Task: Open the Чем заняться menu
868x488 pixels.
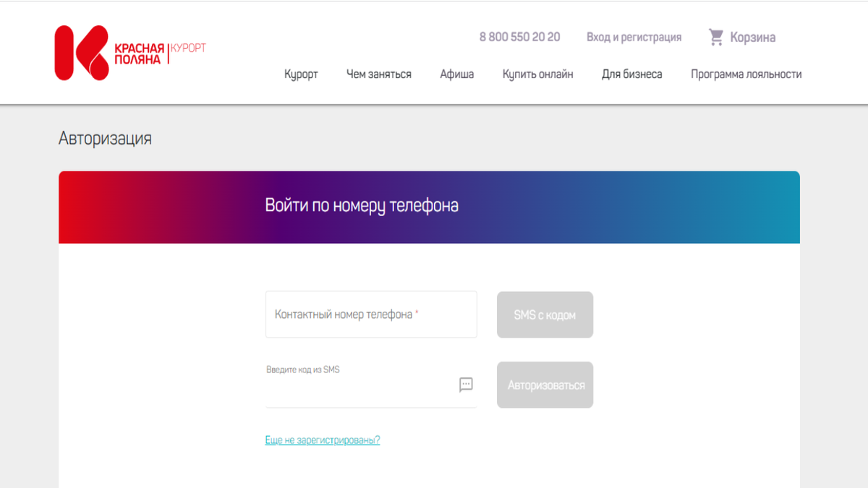Action: [x=379, y=74]
